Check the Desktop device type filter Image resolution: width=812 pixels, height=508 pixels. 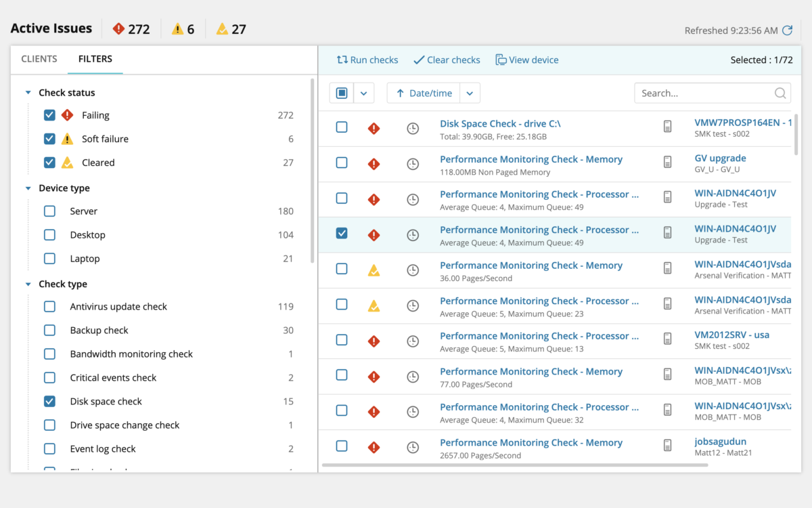(49, 235)
